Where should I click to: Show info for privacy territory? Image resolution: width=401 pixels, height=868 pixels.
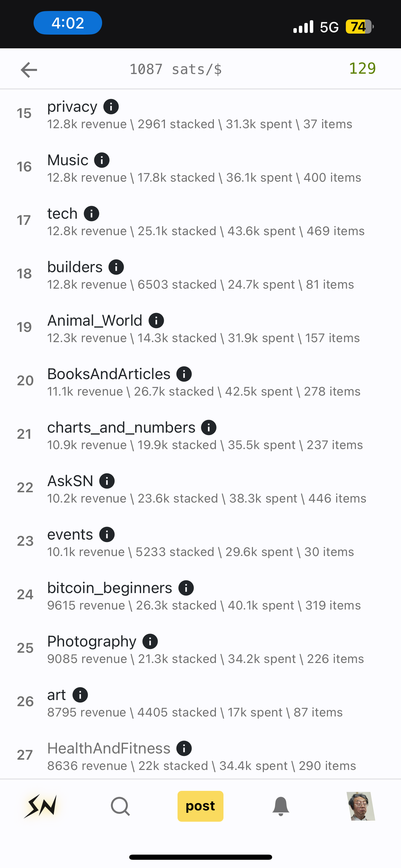click(111, 107)
